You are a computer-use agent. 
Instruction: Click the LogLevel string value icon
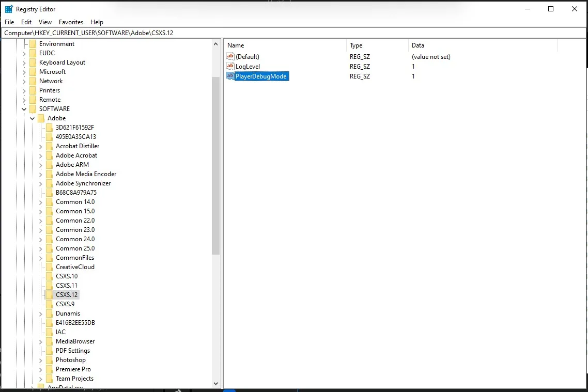click(x=230, y=67)
